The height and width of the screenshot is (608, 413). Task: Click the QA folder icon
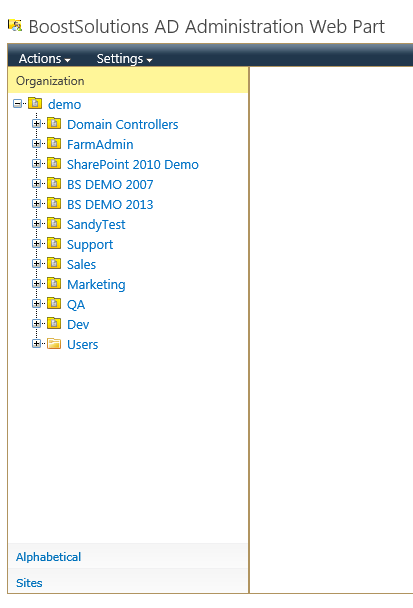coord(54,303)
